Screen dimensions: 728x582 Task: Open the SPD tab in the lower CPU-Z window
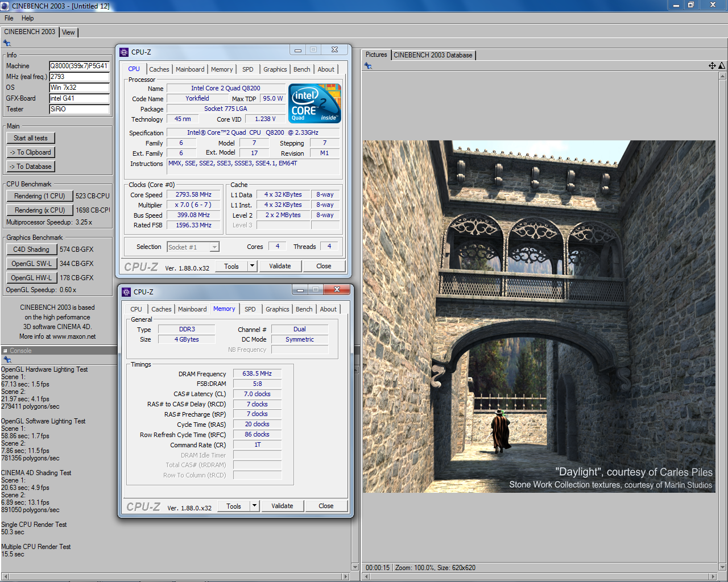point(250,309)
